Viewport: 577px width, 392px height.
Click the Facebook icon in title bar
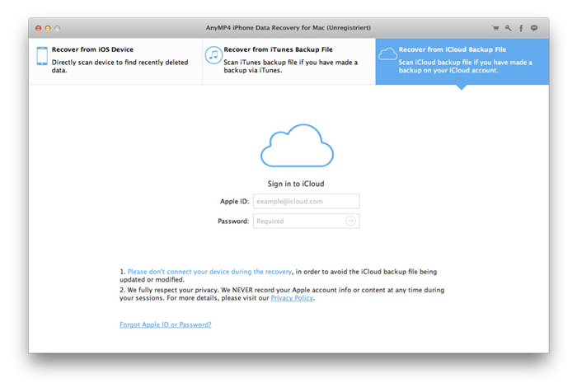521,28
